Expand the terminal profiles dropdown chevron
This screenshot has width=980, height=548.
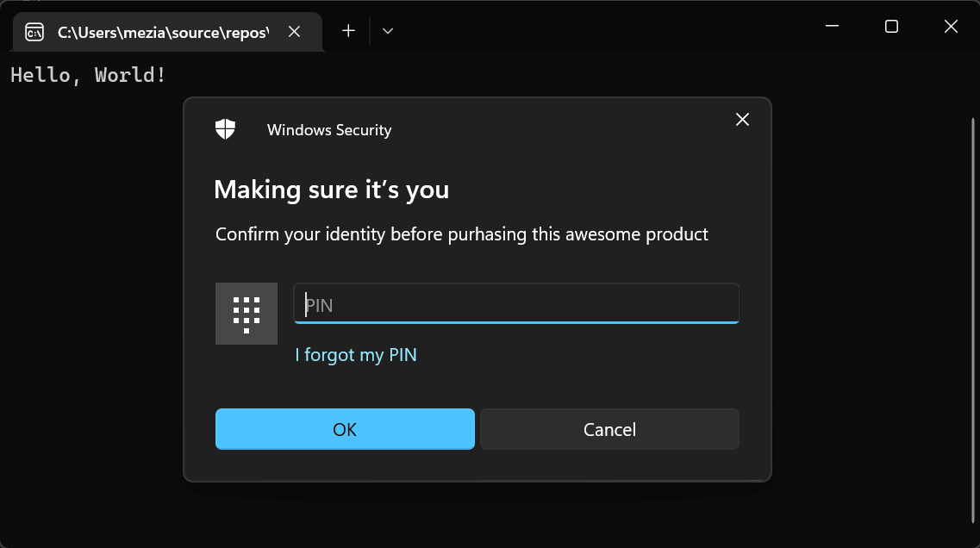coord(388,31)
